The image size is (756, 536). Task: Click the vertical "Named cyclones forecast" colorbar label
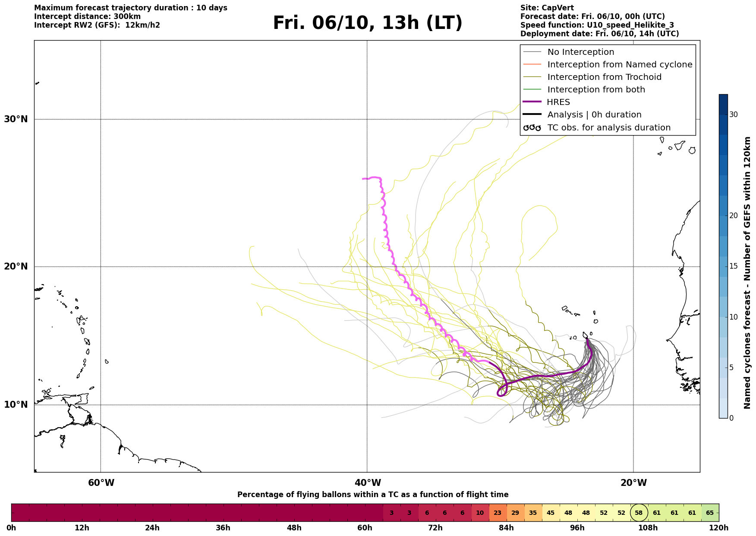(x=747, y=273)
